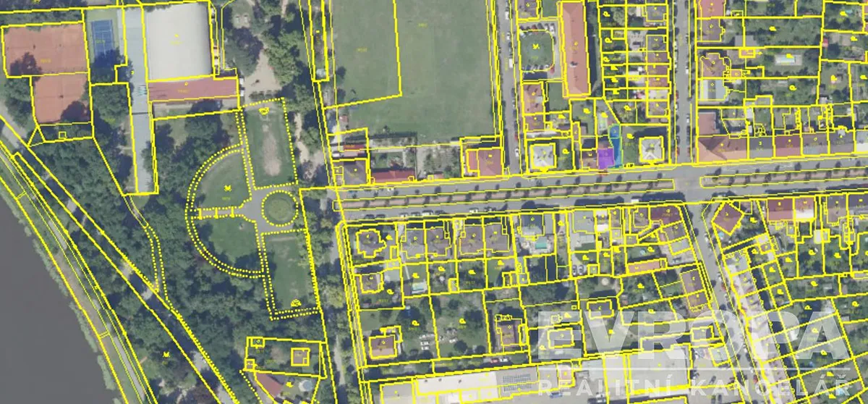
Task: Select the blue tennis court
Action: tap(105, 39)
